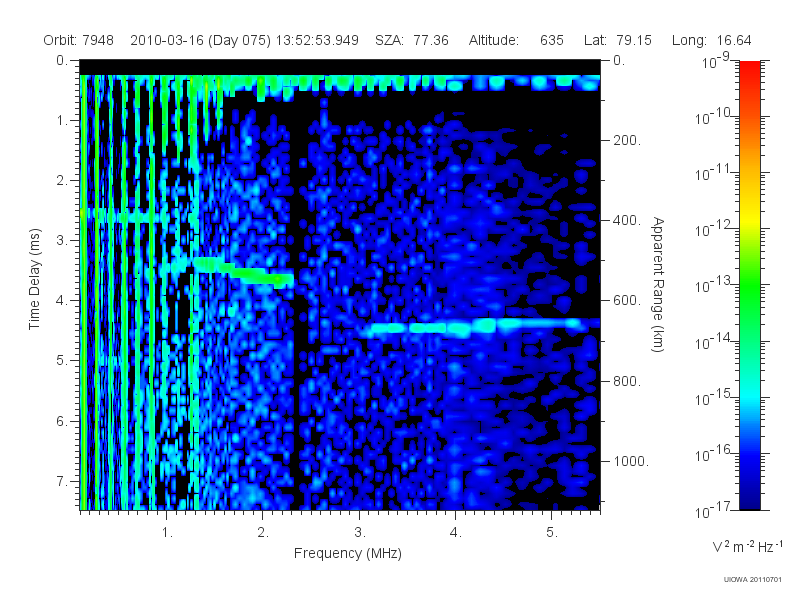Click the 'Altitude:' label
800x600 pixels.
point(494,40)
